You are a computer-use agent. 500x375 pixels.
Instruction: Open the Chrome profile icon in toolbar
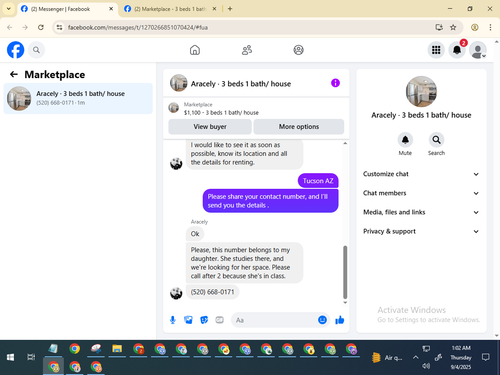tap(475, 27)
